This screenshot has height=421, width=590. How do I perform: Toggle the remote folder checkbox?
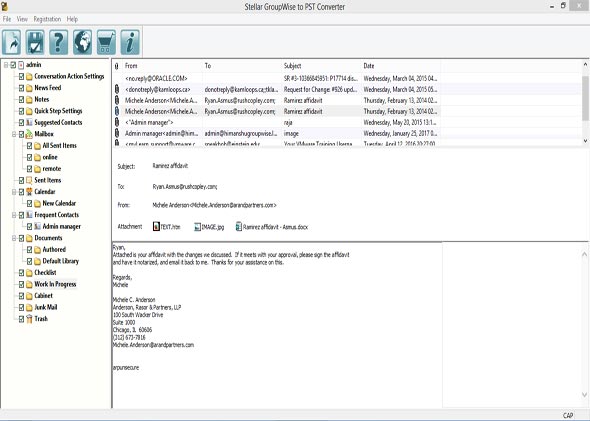[x=29, y=169]
